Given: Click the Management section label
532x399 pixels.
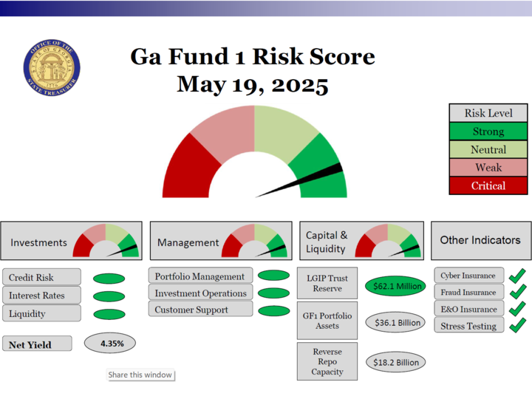Looking at the screenshot, I should click(x=188, y=242).
